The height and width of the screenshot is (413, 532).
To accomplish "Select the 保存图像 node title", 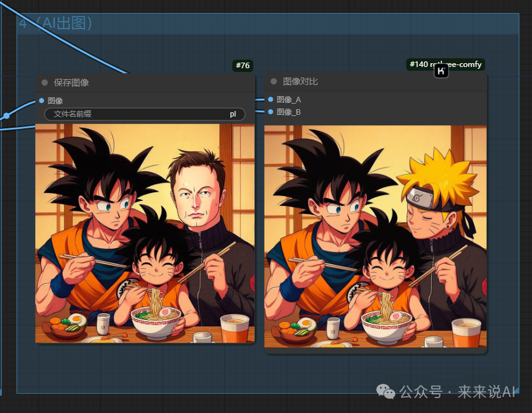I will click(x=71, y=82).
